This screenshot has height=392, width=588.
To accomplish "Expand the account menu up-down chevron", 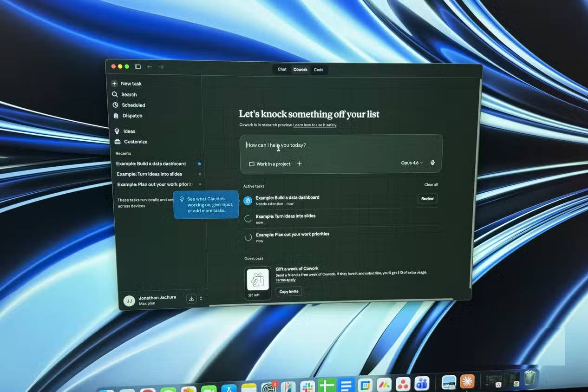I will coord(201,299).
